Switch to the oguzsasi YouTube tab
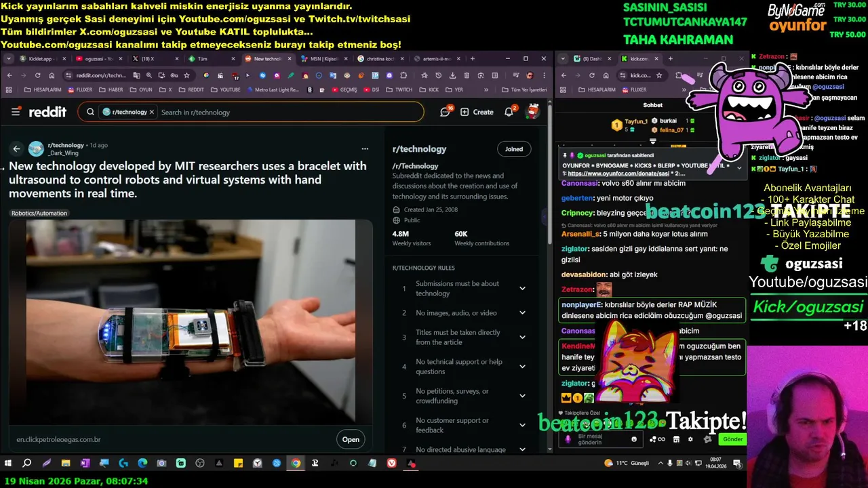 coord(99,59)
